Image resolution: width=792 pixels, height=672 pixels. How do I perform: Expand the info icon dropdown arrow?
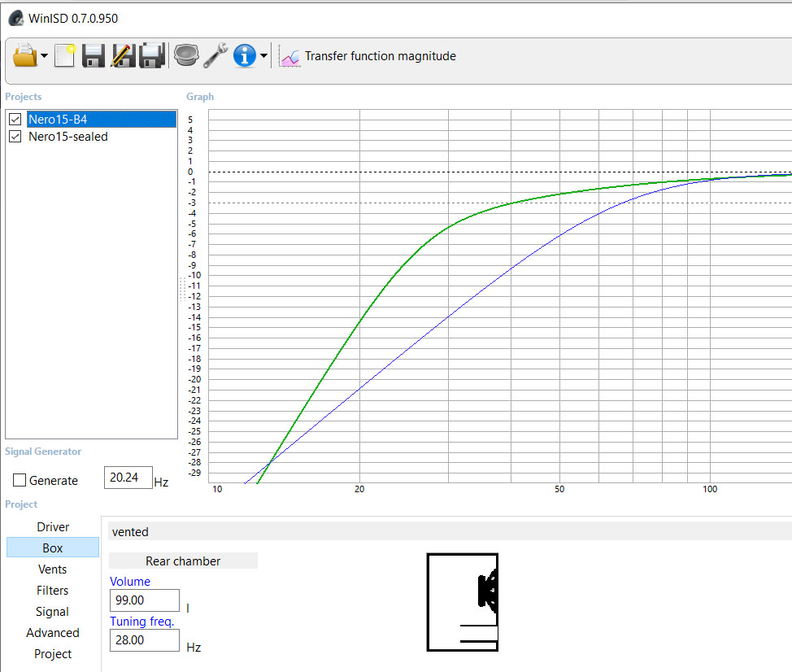[x=263, y=55]
